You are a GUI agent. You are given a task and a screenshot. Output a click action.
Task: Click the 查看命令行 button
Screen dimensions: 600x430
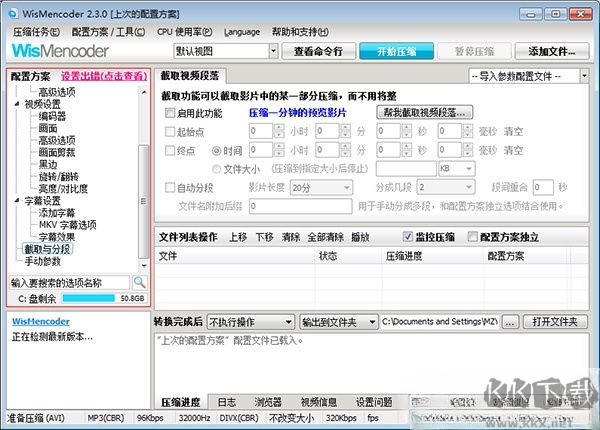pos(318,51)
